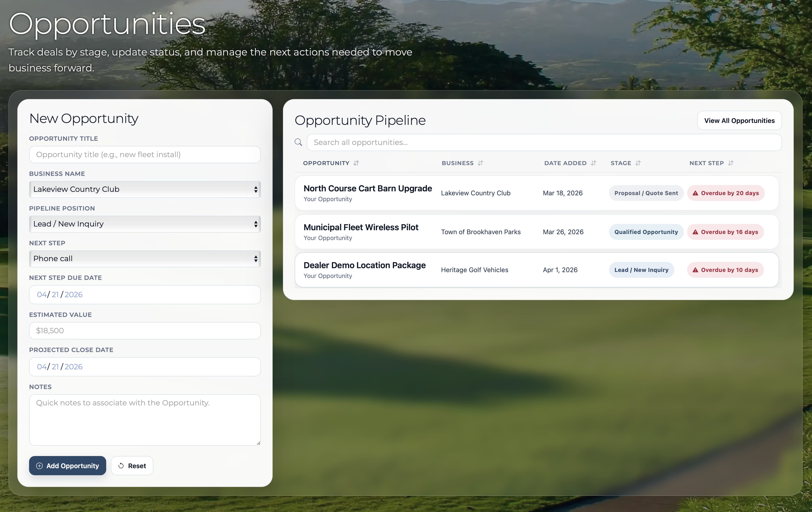Click the Mar 26, 2026 date cell
Image resolution: width=812 pixels, height=512 pixels.
point(563,232)
